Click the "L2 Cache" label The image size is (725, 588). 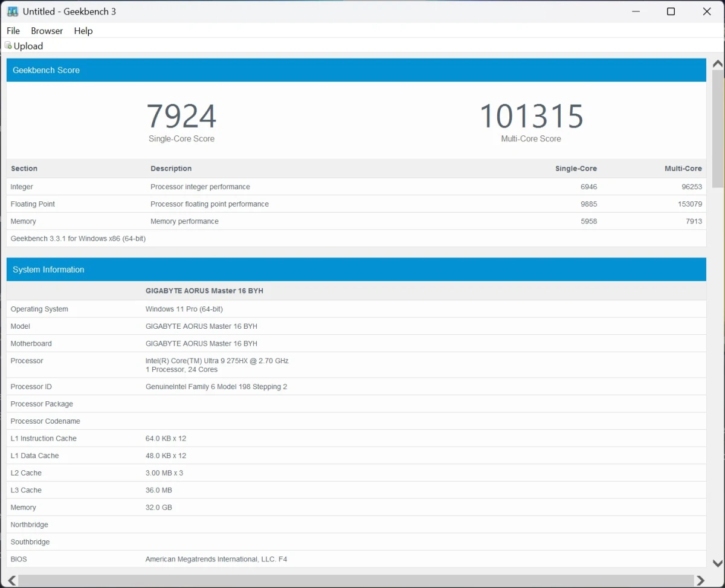(x=26, y=473)
